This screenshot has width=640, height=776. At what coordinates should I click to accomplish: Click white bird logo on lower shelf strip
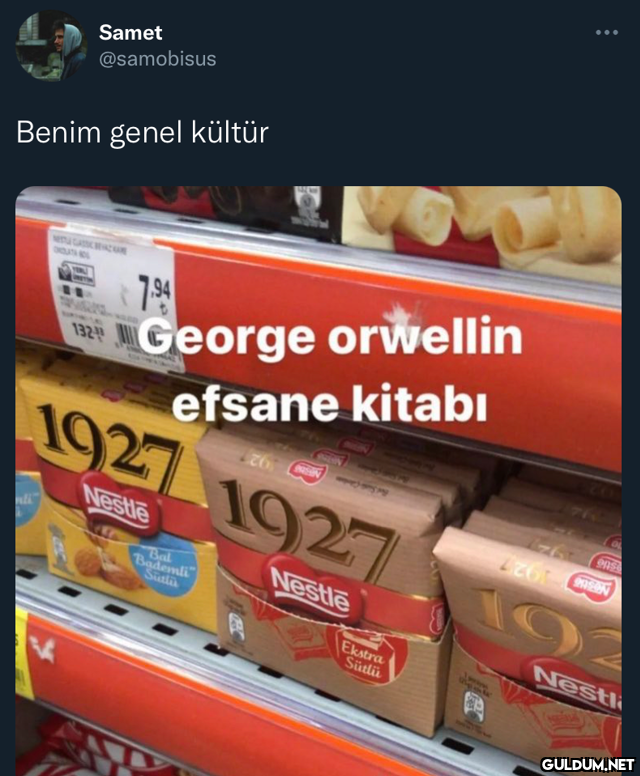[x=42, y=650]
